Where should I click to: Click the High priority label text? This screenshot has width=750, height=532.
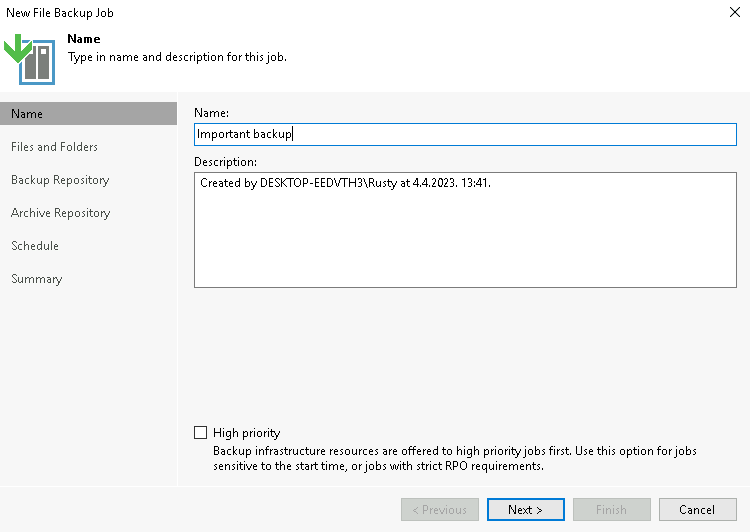(246, 433)
